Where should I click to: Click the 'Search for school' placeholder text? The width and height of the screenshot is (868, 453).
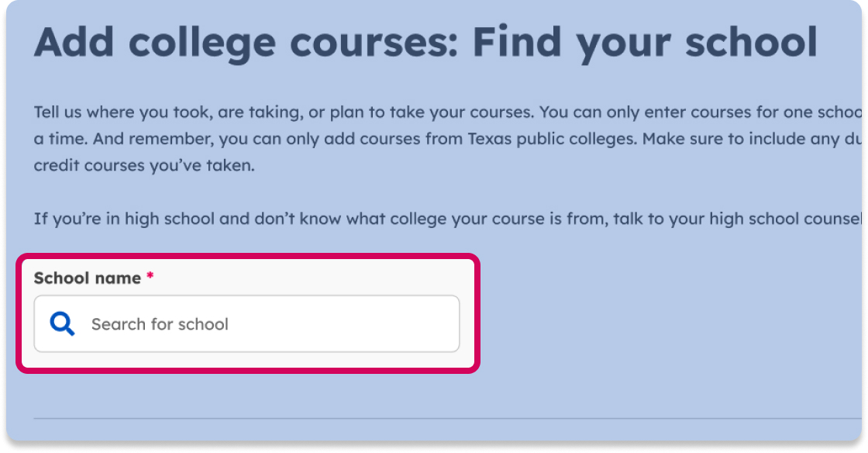(160, 324)
